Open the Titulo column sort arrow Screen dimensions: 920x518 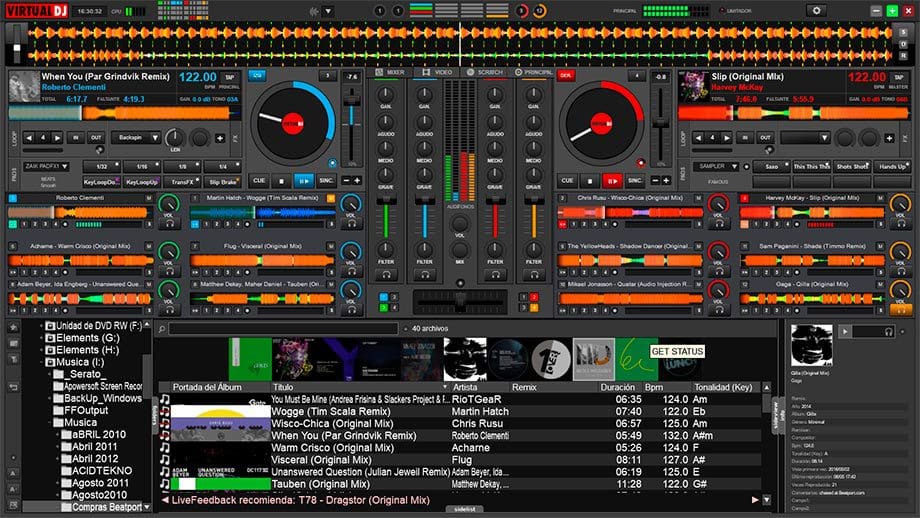click(445, 387)
